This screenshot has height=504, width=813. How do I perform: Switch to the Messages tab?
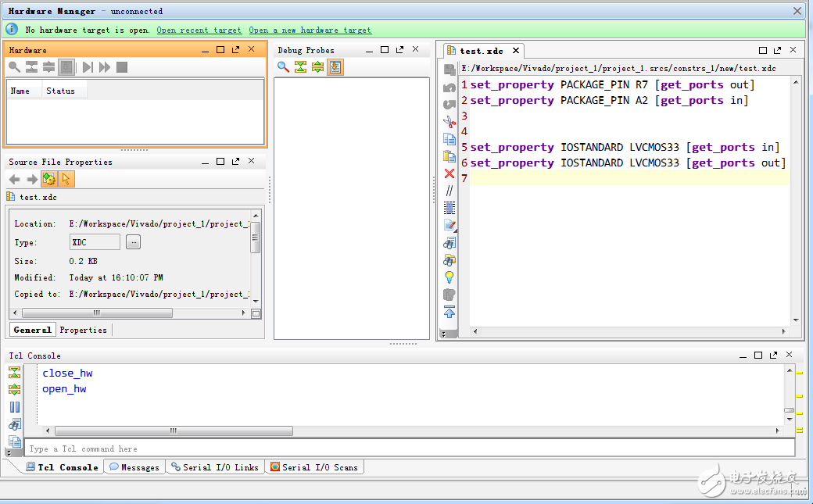click(134, 467)
